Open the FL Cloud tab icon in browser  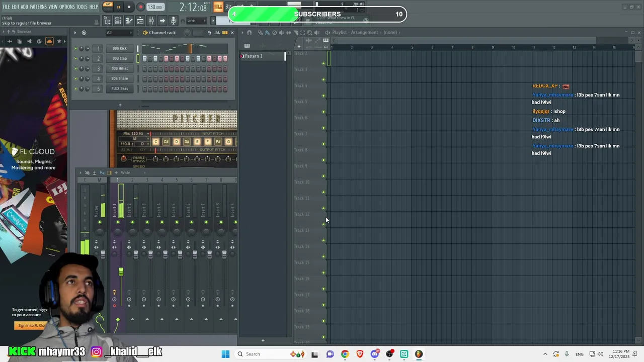click(x=49, y=41)
